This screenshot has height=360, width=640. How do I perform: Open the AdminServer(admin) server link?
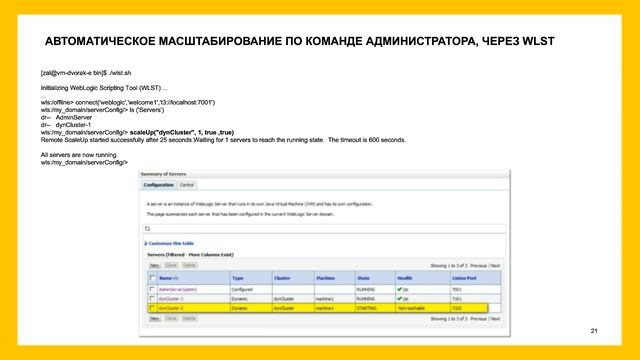[178, 289]
